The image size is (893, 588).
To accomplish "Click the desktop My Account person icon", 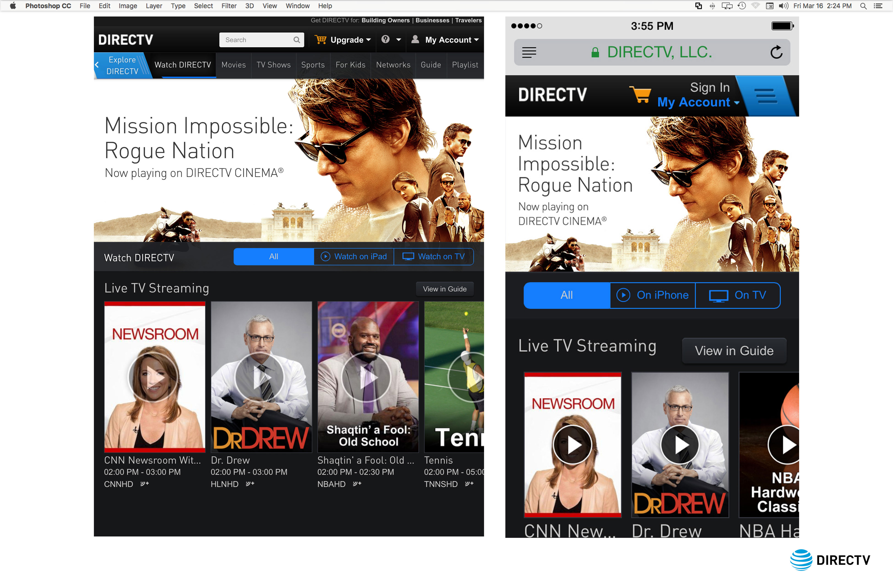I will coord(415,39).
